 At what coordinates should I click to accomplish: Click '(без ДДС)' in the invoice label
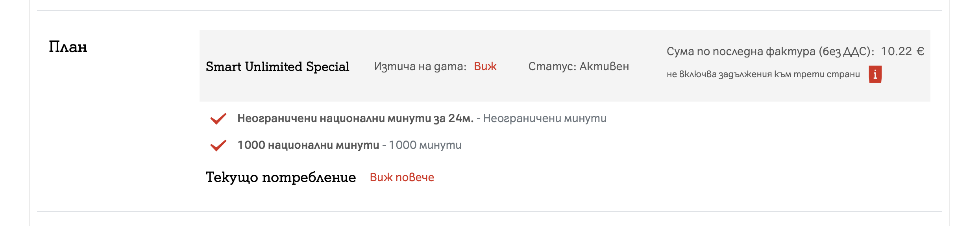click(846, 51)
